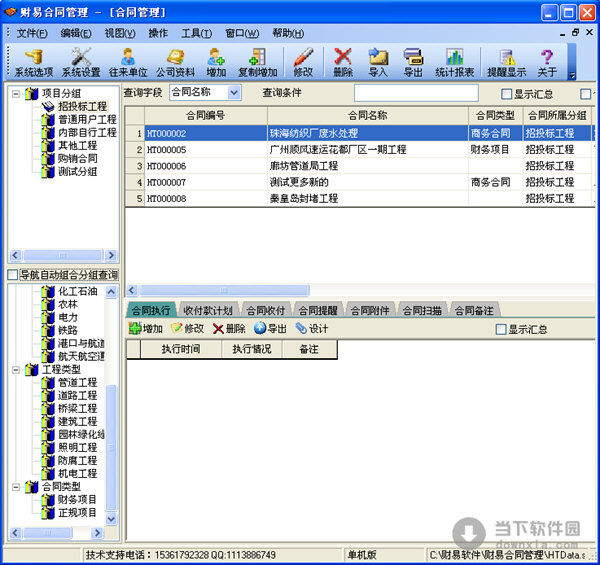Viewport: 600px width, 565px height.
Task: Click the left tree horizontal scrollbar
Action: (x=62, y=255)
